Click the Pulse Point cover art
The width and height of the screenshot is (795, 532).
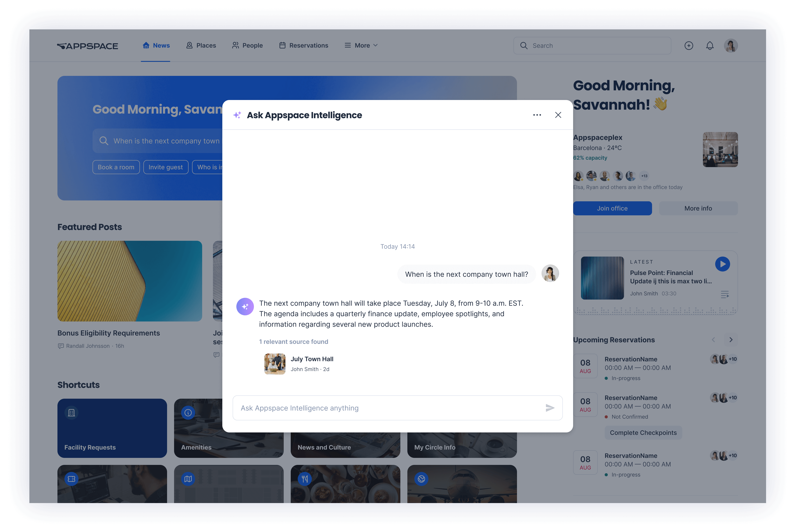point(602,278)
